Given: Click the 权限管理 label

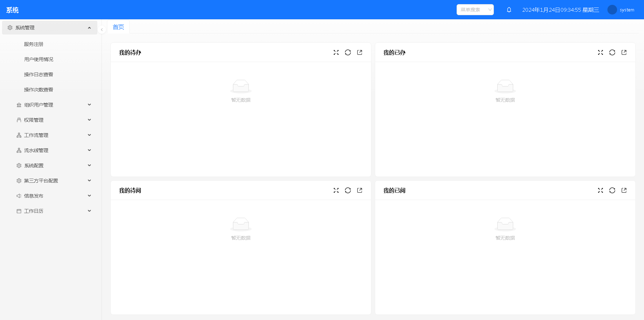Looking at the screenshot, I should [x=34, y=120].
